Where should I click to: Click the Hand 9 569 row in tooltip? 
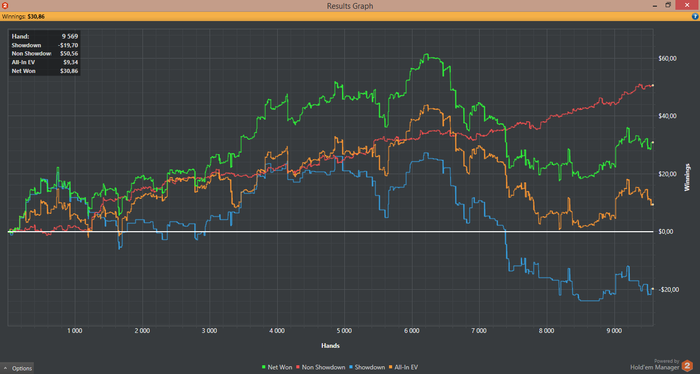click(x=45, y=37)
